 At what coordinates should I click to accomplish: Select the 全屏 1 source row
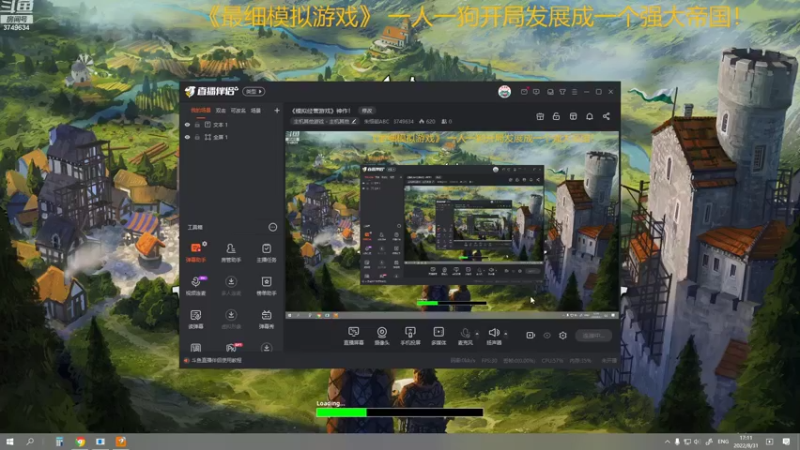[x=232, y=137]
